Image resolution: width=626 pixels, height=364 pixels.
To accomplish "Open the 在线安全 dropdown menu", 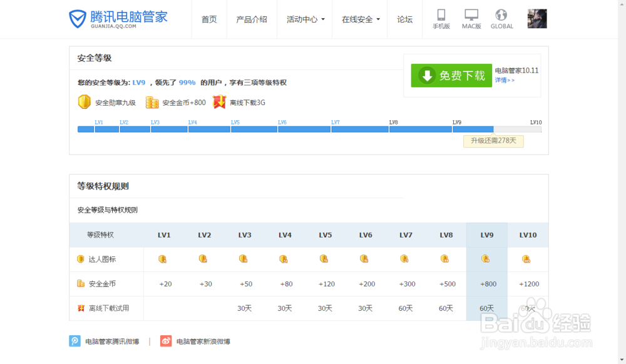I will pos(359,19).
